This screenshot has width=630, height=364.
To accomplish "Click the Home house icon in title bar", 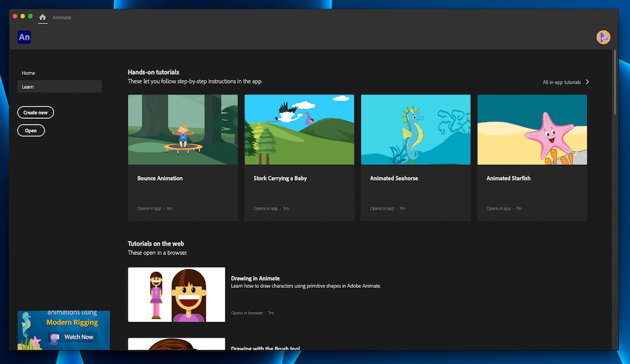I will 43,17.
